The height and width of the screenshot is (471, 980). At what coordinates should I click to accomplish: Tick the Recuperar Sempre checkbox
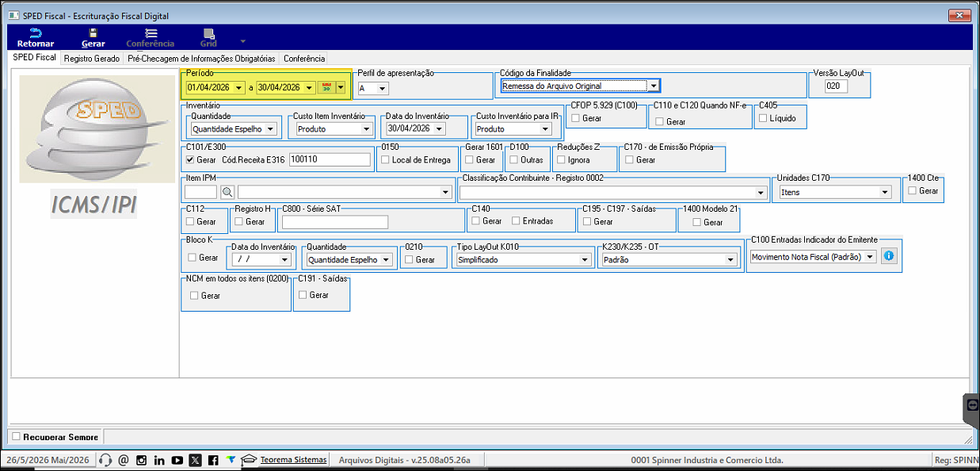pos(16,437)
